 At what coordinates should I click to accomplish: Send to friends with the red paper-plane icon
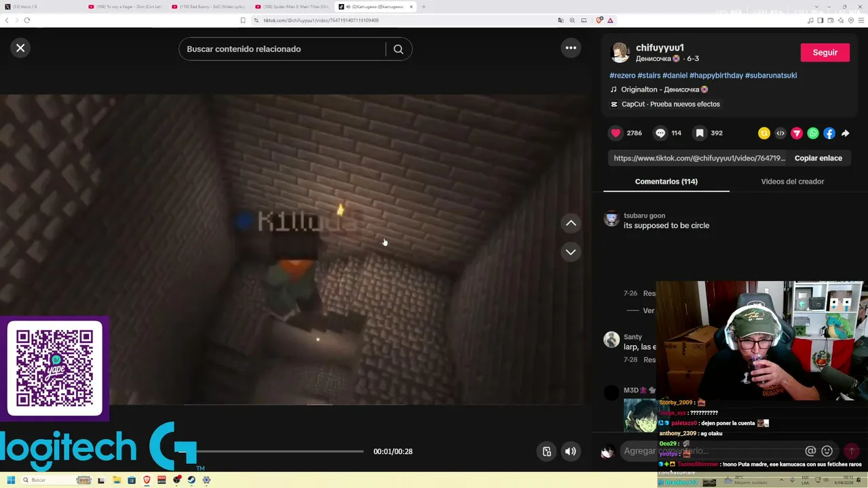point(797,134)
